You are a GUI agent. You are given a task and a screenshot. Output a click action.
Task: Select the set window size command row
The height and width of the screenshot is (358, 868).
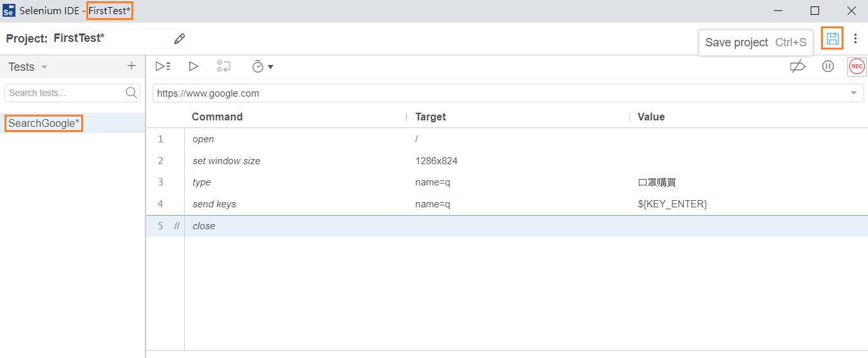(x=507, y=161)
